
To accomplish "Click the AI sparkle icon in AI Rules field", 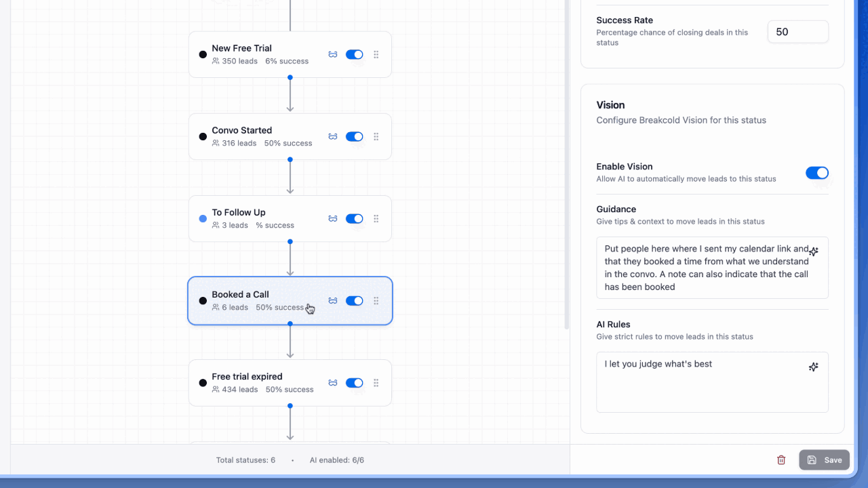I will [814, 367].
